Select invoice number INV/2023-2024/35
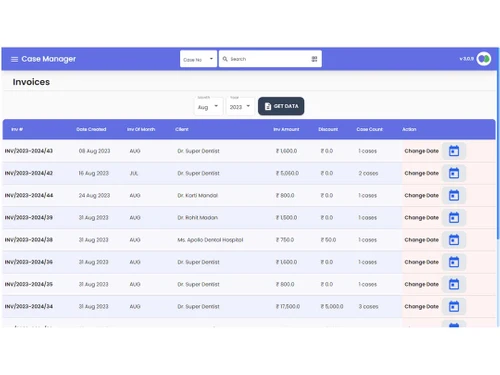 [x=29, y=284]
